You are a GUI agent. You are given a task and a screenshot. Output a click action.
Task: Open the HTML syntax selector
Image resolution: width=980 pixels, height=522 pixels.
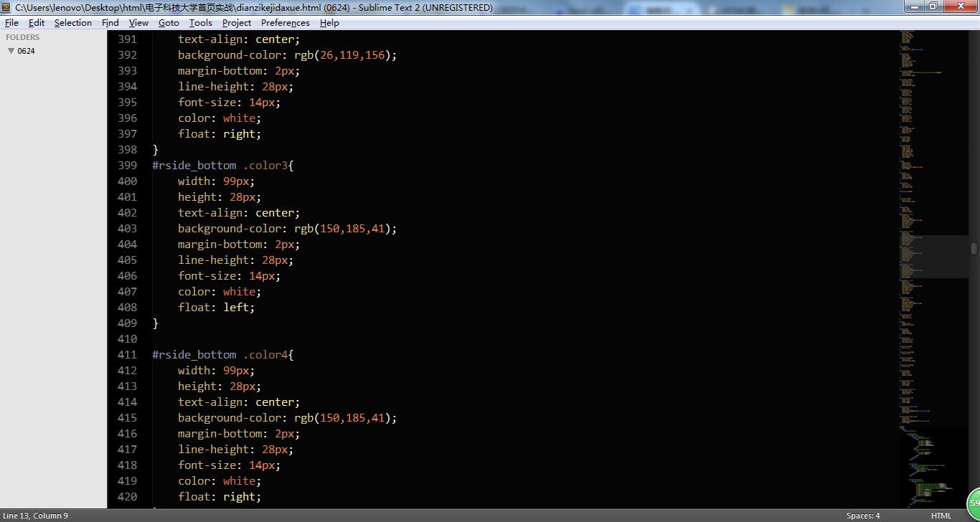[x=941, y=516]
